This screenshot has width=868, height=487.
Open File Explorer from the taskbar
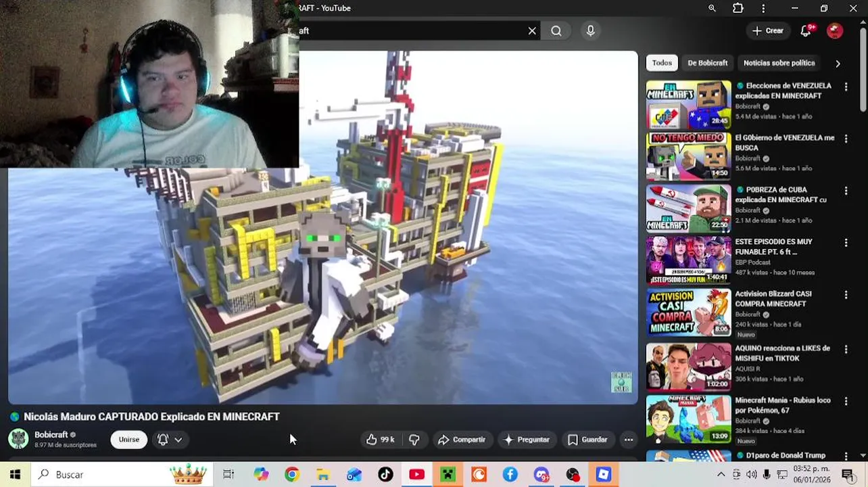coord(323,475)
